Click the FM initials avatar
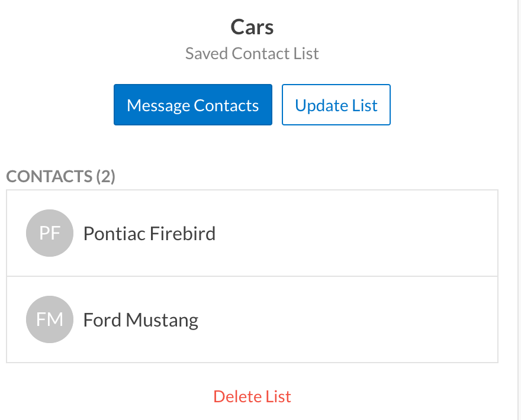 click(x=50, y=319)
